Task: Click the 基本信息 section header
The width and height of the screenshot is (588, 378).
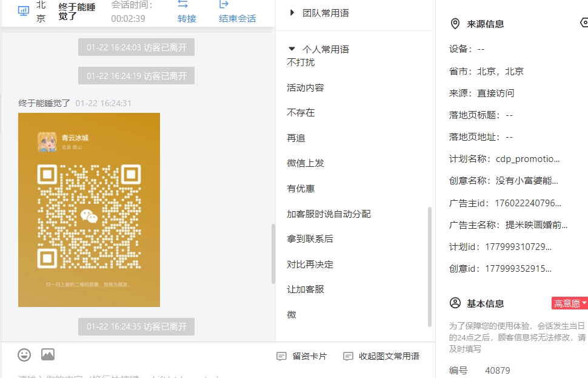Action: pos(485,303)
